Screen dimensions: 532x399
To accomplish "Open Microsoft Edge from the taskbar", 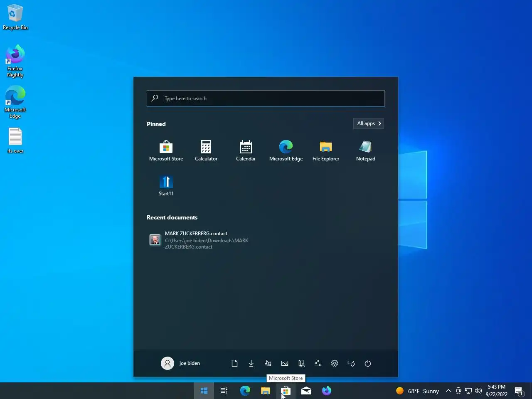I will (x=245, y=391).
